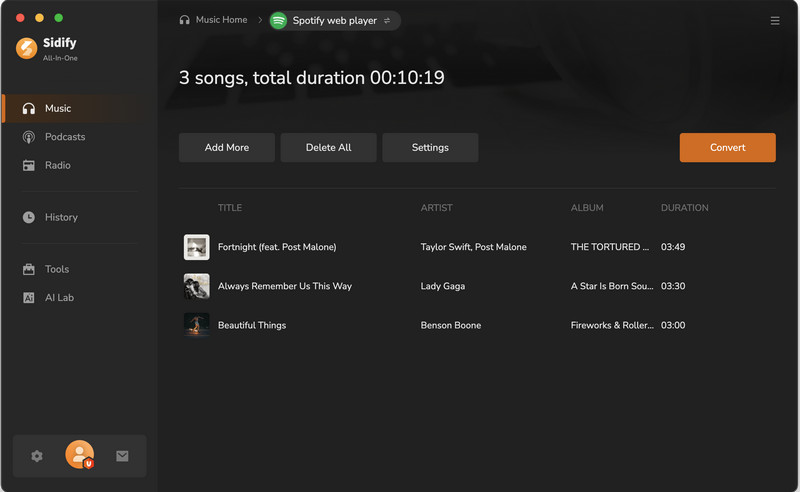Close the window with red button
This screenshot has height=492, width=800.
point(20,18)
